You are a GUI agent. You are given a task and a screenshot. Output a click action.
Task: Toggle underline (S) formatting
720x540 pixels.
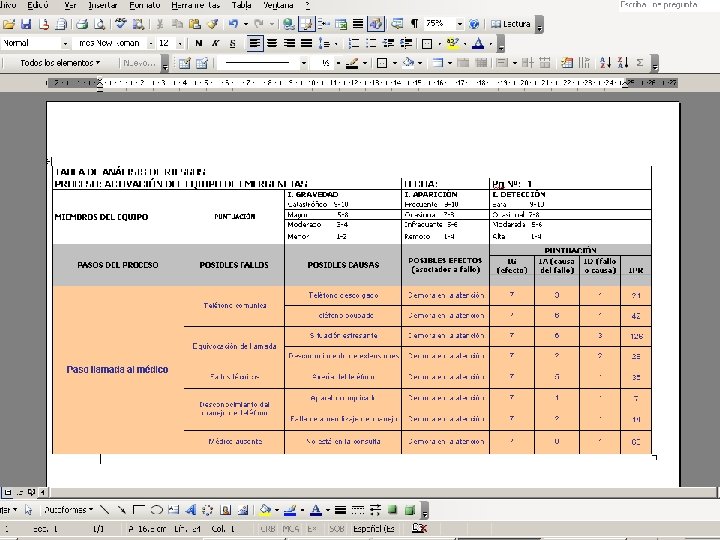pos(232,44)
